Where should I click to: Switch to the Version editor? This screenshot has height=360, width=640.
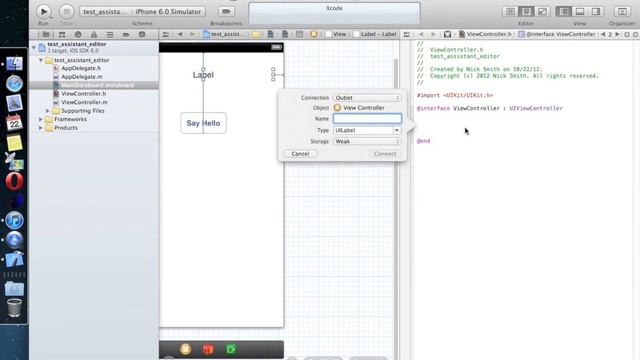[542, 11]
